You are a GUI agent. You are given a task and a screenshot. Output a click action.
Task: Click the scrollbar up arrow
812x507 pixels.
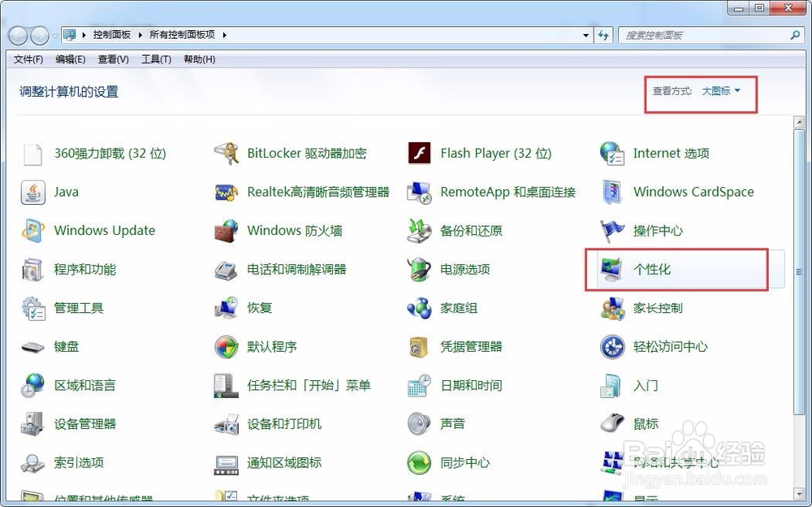pyautogui.click(x=799, y=123)
